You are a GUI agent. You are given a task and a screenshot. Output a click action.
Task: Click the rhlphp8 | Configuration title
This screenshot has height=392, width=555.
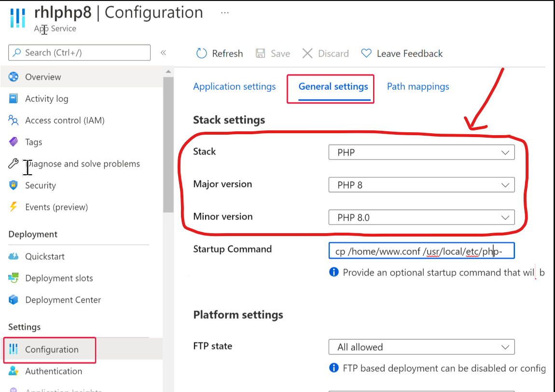(119, 13)
